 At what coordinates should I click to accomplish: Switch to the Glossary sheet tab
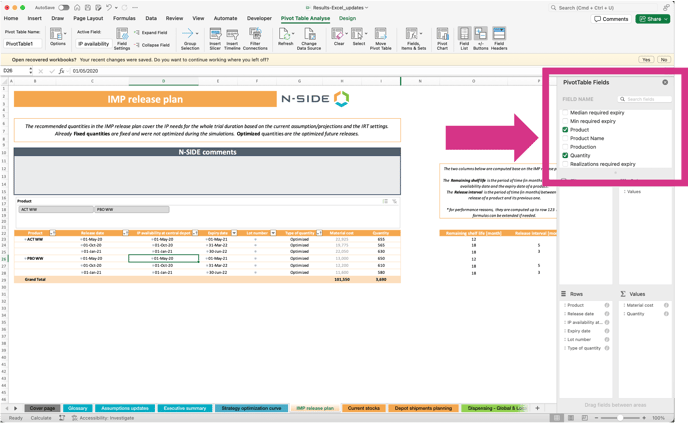[x=77, y=408]
